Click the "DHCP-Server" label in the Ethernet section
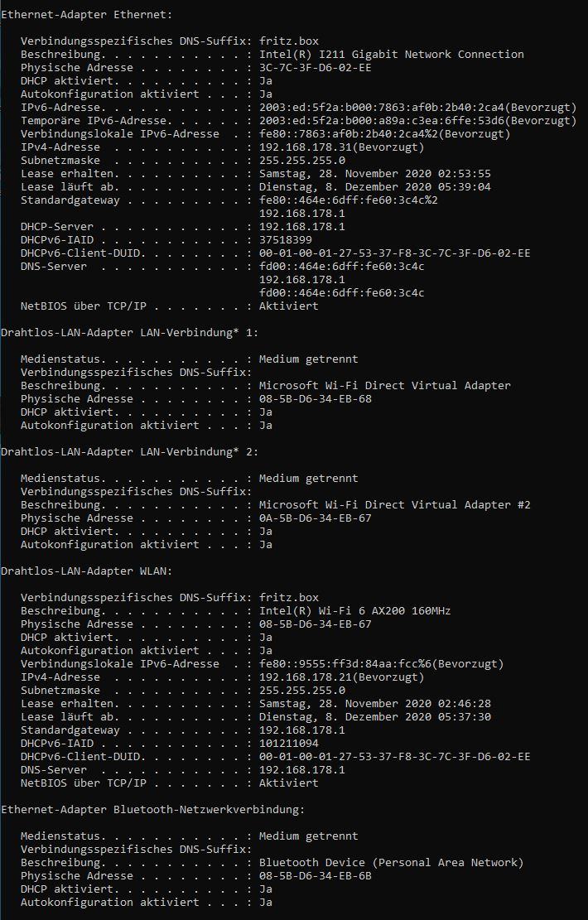 pos(57,226)
